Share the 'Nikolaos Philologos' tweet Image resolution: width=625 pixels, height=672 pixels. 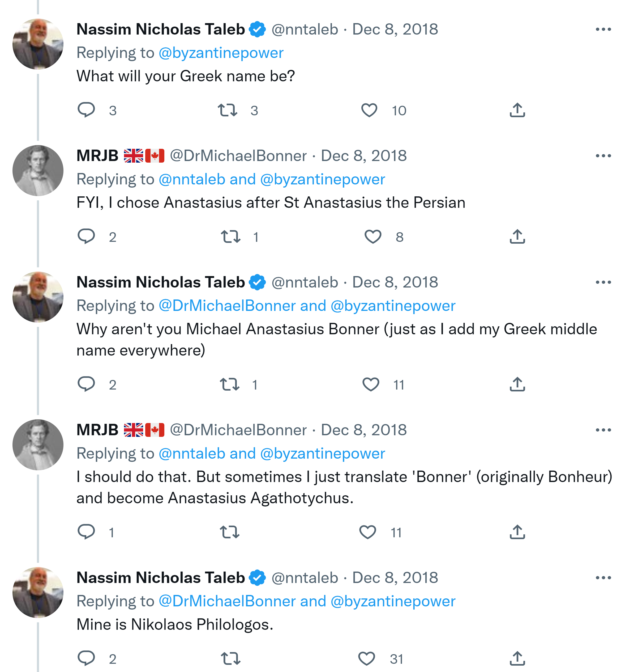(517, 658)
